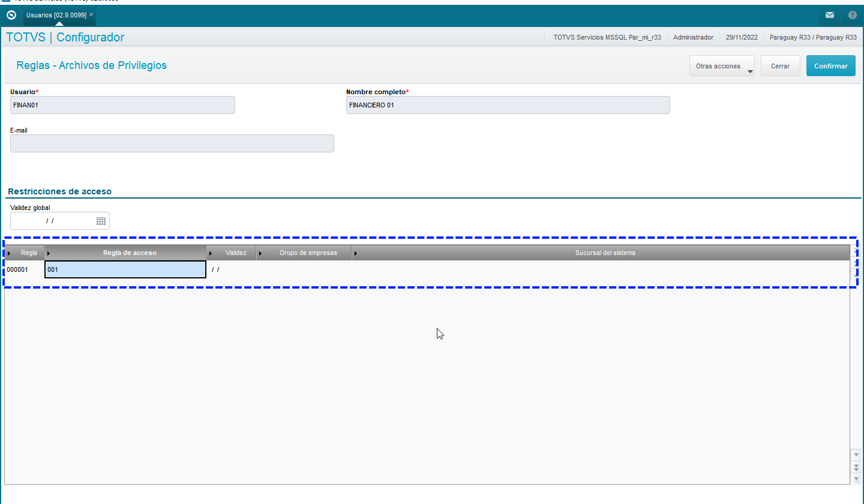864x504 pixels.
Task: Click the Paraguay R33 / Paraguay R33 label
Action: point(813,37)
